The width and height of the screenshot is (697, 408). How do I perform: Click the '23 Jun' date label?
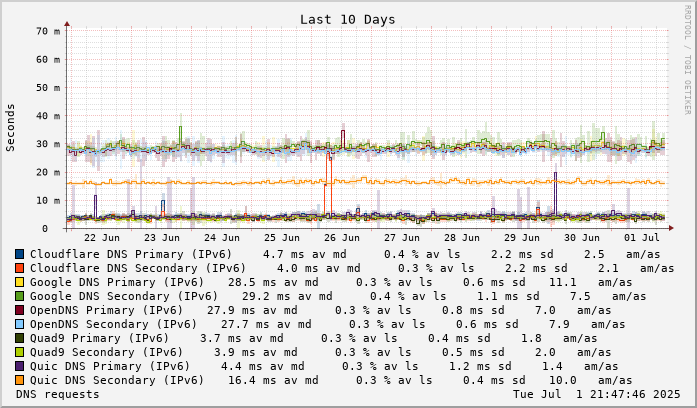coord(162,238)
